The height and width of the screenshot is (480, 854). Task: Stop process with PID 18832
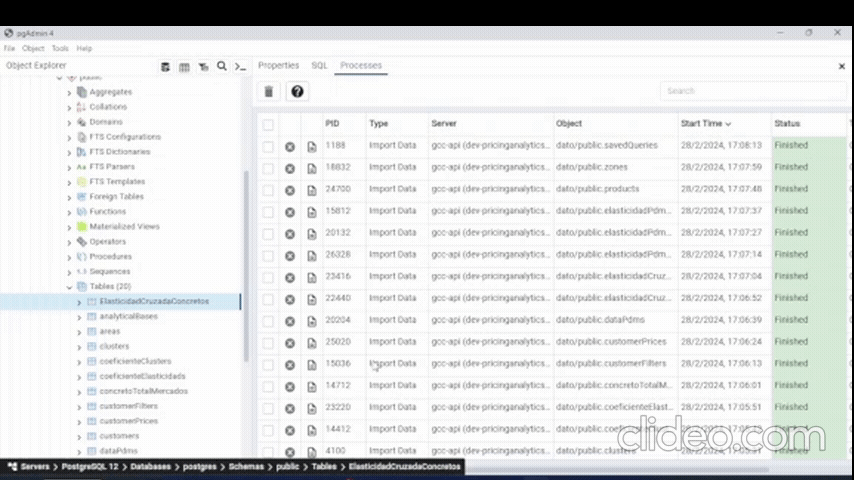(x=290, y=168)
